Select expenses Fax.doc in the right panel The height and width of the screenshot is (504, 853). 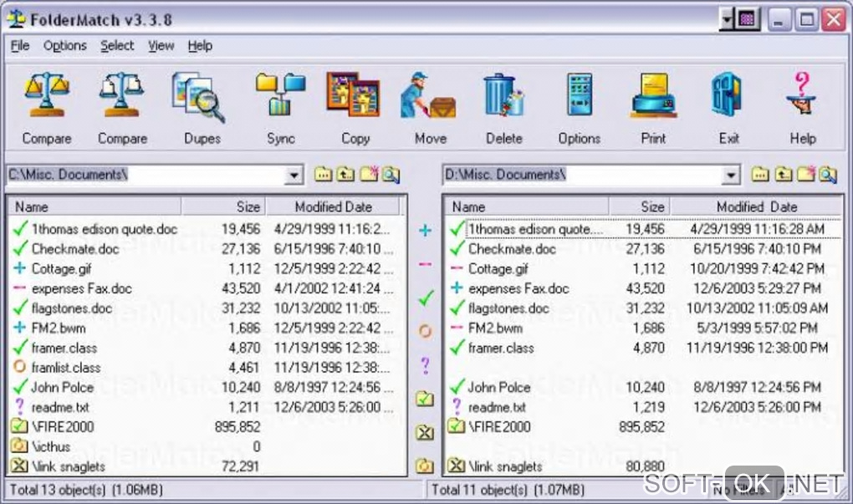point(518,288)
